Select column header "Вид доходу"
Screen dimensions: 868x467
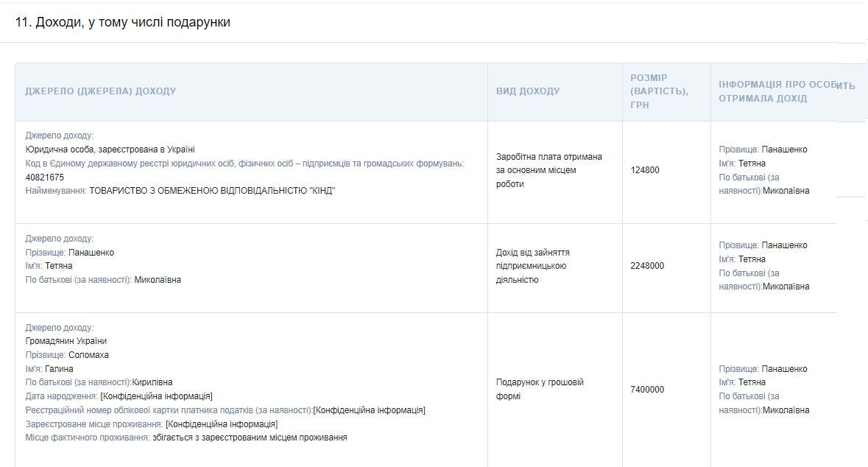tap(528, 91)
